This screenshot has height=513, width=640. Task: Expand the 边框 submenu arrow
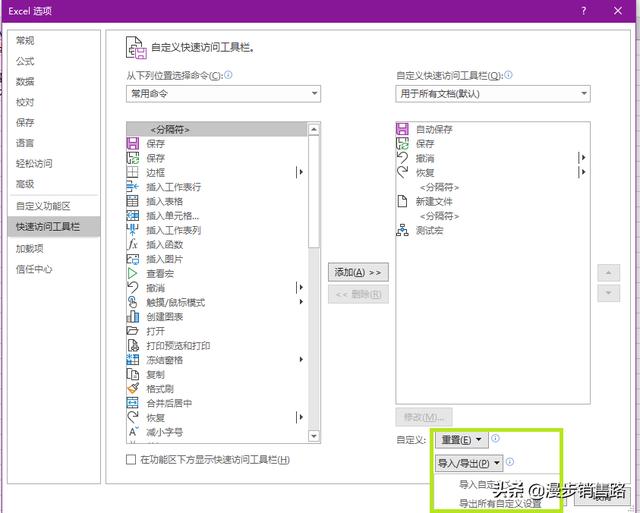tap(300, 172)
